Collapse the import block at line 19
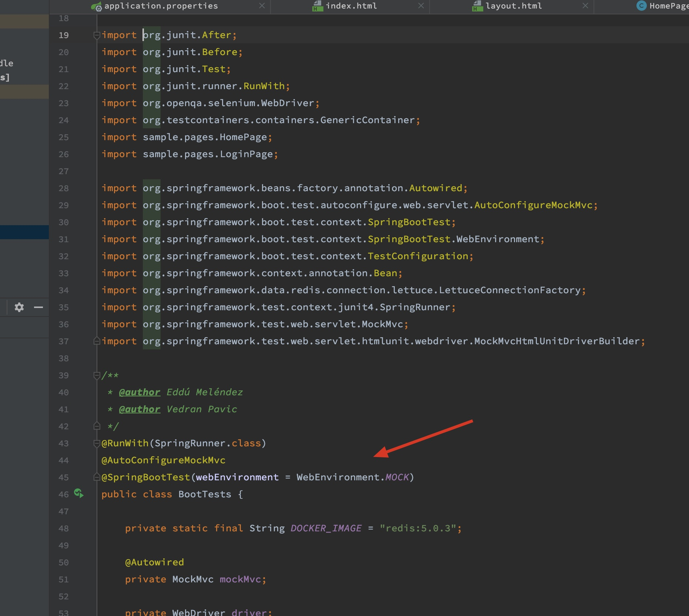 click(x=97, y=35)
